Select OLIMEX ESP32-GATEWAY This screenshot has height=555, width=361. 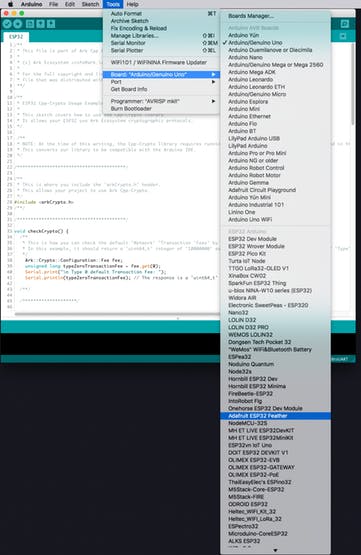[x=275, y=467]
